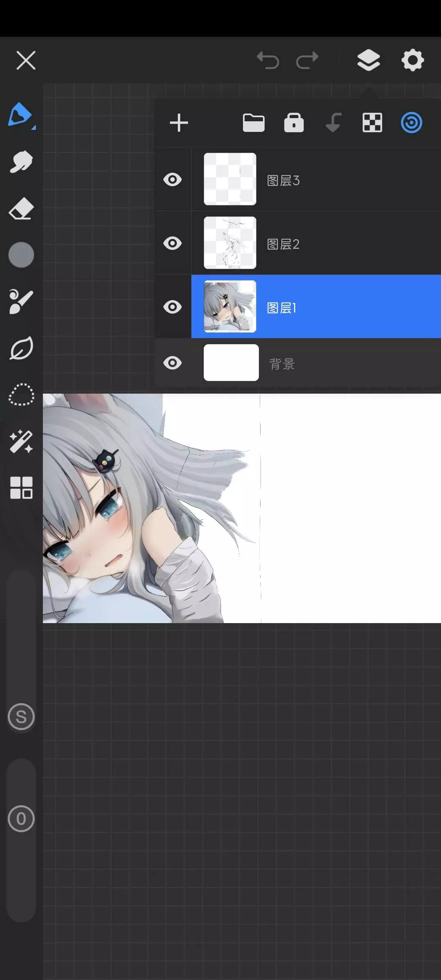Toggle visibility of 背景 layer
441x980 pixels.
click(173, 363)
